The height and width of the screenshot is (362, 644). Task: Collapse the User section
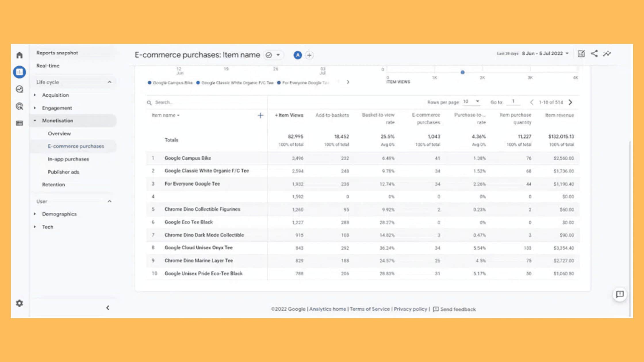coord(110,201)
